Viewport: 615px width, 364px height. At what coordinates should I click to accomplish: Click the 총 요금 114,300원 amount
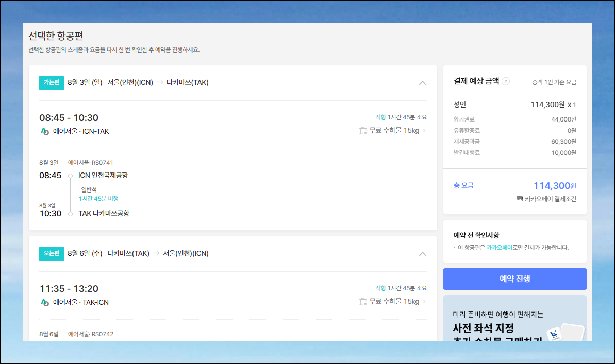click(x=555, y=186)
